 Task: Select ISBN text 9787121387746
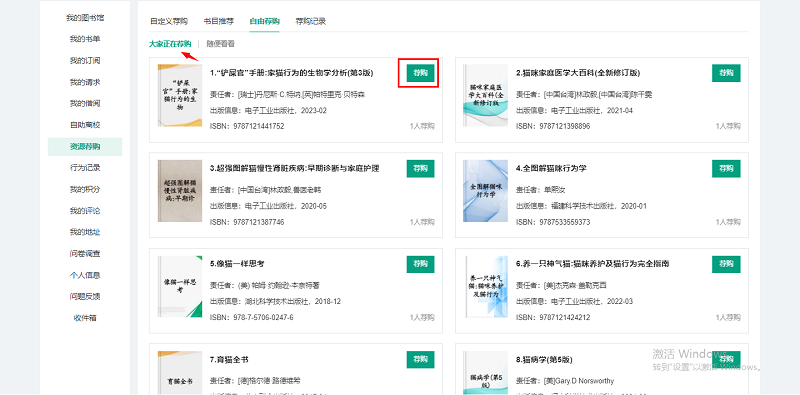[259, 222]
